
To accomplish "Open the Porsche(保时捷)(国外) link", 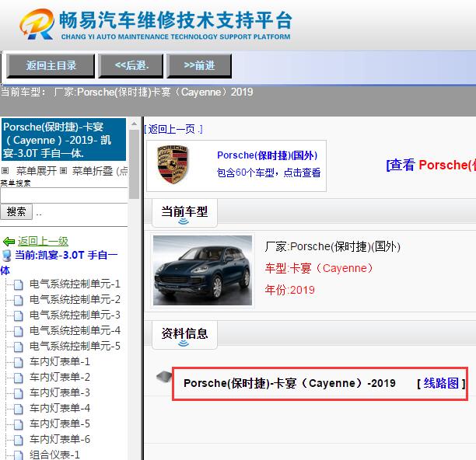I will (x=267, y=155).
